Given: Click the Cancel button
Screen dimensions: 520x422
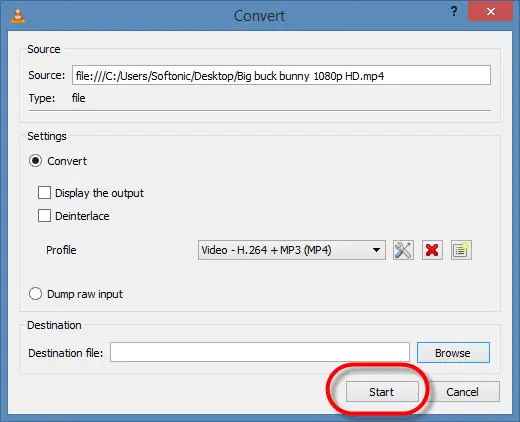Looking at the screenshot, I should [x=462, y=392].
